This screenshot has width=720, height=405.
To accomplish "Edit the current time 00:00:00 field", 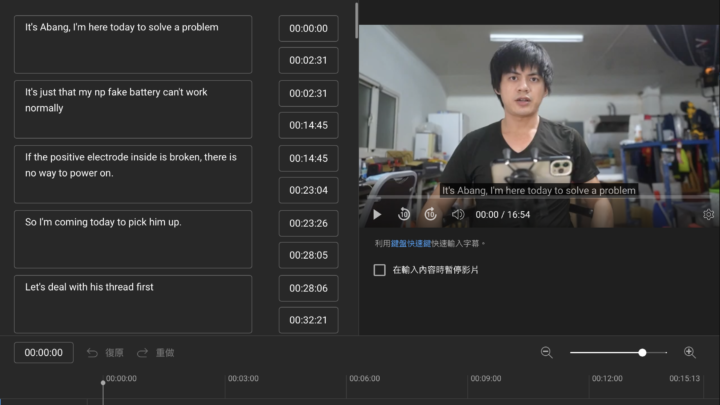I will click(44, 353).
